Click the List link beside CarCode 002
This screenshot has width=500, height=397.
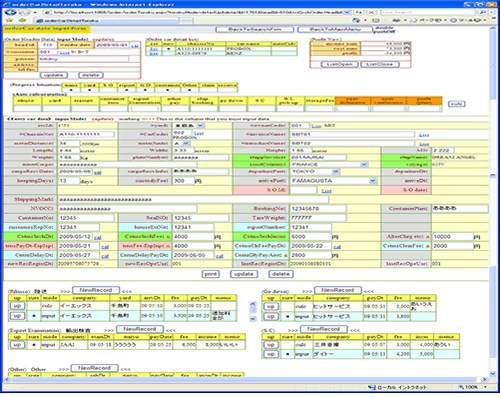(199, 133)
